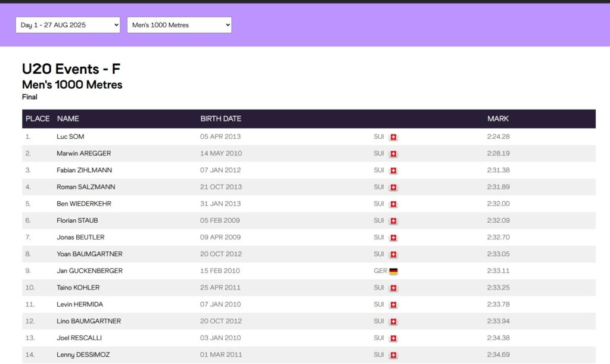This screenshot has height=364, width=610.
Task: Click Yoan BAUMGARTNER's mark 2:33.05
Action: coord(498,254)
